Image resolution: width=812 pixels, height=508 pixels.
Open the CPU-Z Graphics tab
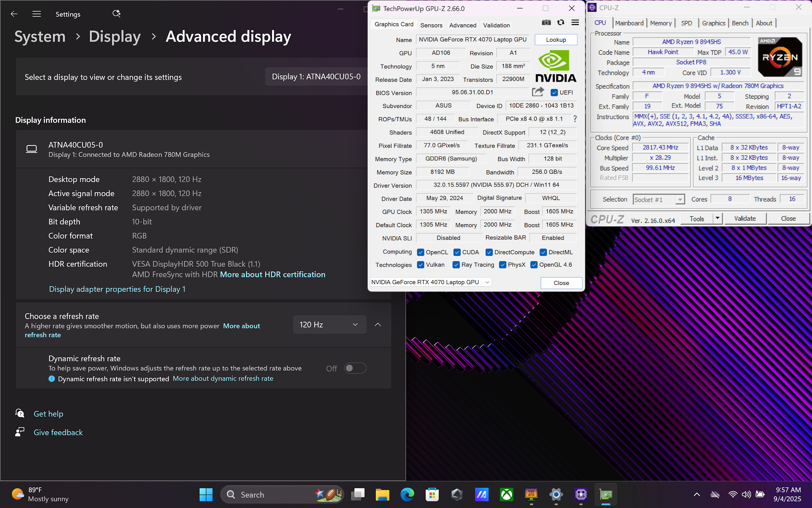(713, 23)
